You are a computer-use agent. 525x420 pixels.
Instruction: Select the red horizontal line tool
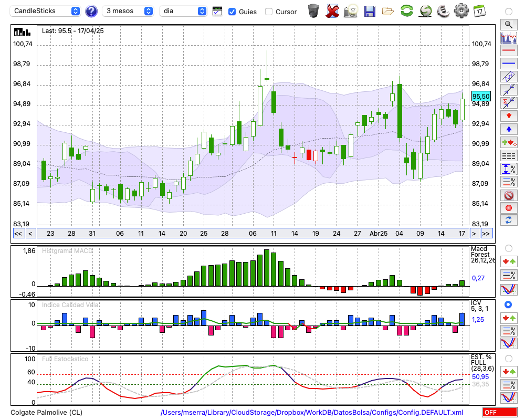[509, 50]
